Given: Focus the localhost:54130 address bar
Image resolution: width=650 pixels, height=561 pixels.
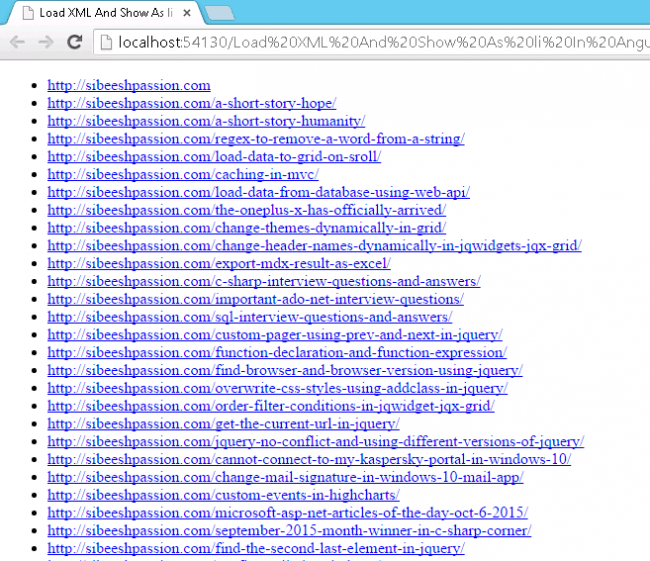Looking at the screenshot, I should coord(373,42).
